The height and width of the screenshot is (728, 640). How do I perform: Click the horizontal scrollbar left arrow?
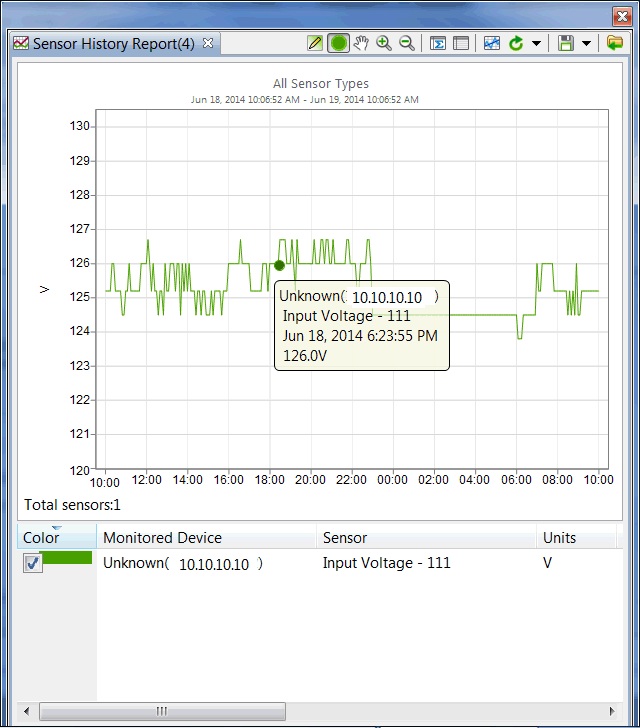[x=26, y=711]
